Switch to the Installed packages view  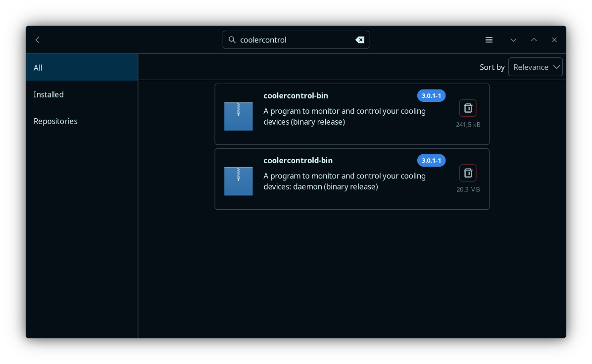tap(82, 94)
